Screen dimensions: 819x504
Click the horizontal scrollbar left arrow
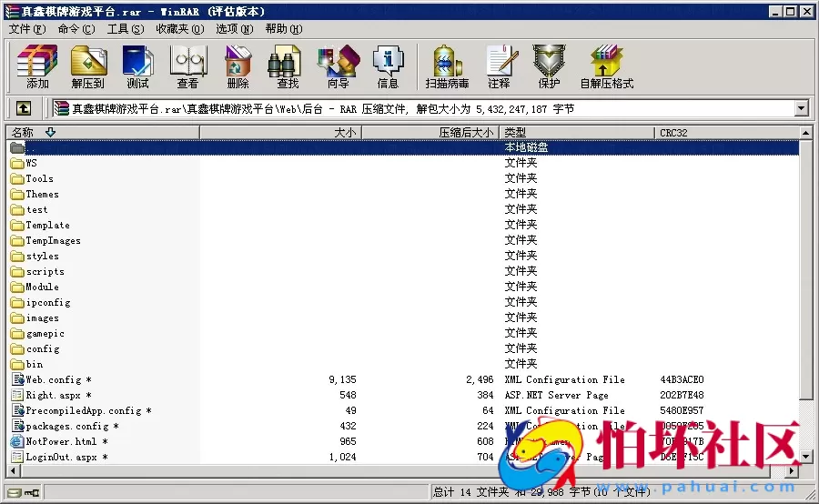(x=14, y=470)
